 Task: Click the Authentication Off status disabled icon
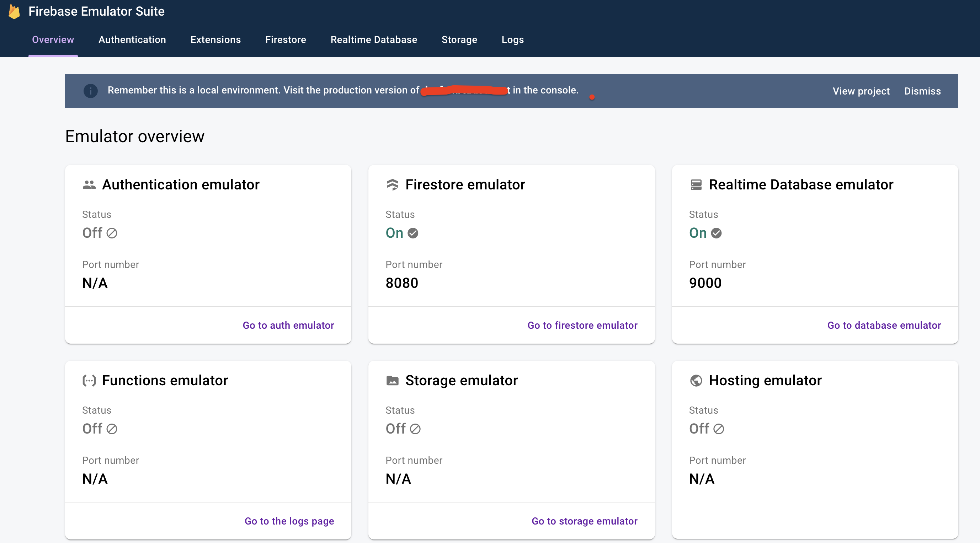[x=111, y=233]
